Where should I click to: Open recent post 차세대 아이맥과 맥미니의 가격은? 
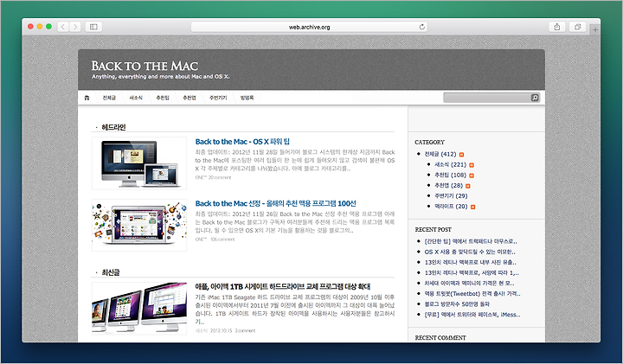pyautogui.click(x=469, y=284)
